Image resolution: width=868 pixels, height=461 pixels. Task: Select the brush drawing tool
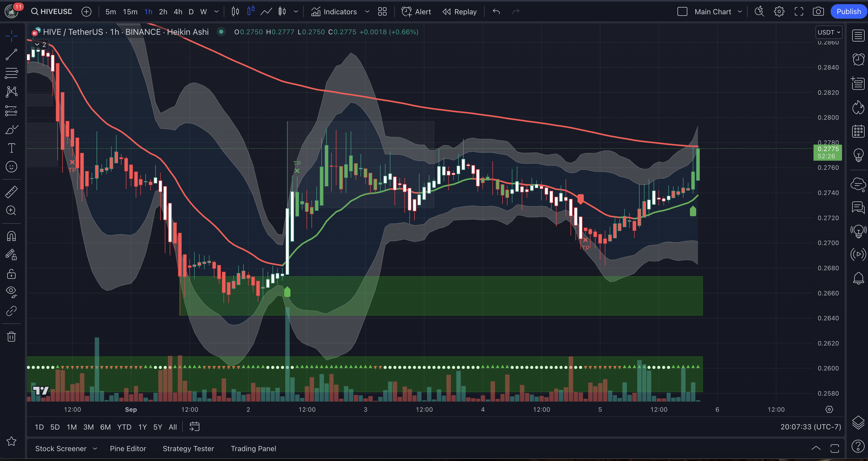(11, 130)
